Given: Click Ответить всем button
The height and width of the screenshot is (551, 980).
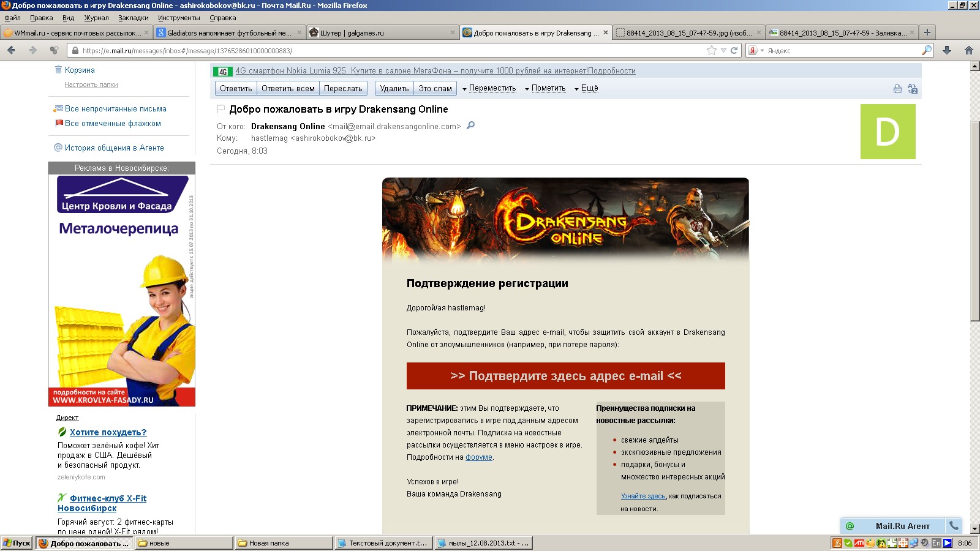Looking at the screenshot, I should click(x=288, y=88).
